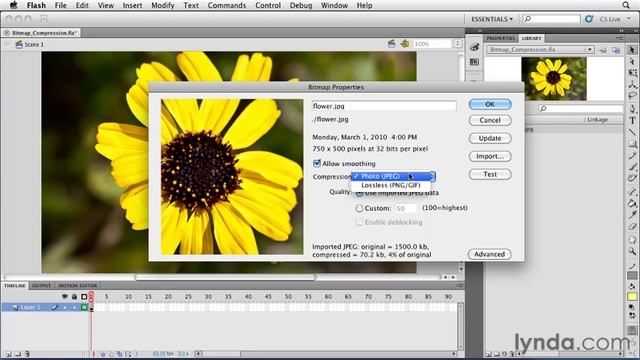640x360 pixels.
Task: Toggle the Allow smoothing checkbox
Action: pos(317,163)
